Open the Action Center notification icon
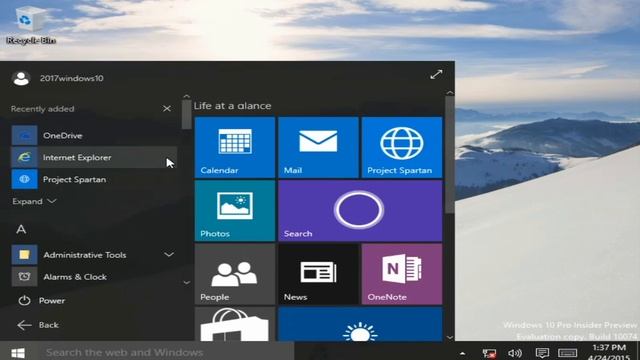Screen dimensions: 640x360 click(542, 353)
